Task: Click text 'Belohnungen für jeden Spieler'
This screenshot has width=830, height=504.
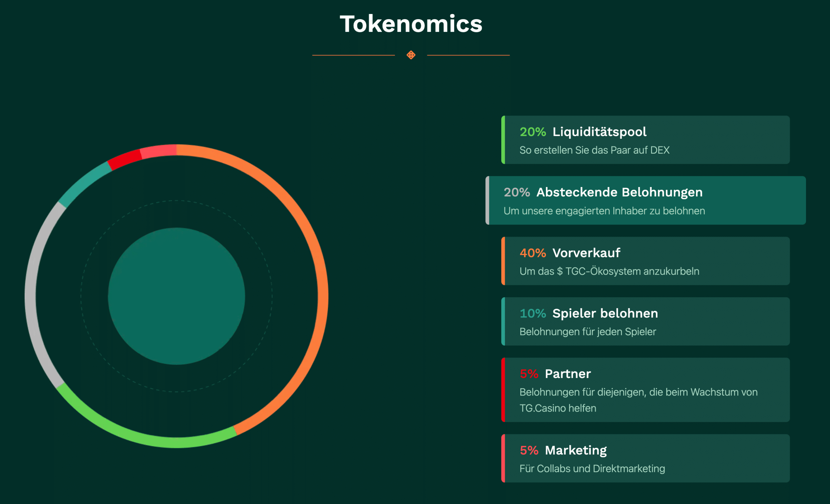Action: click(588, 332)
